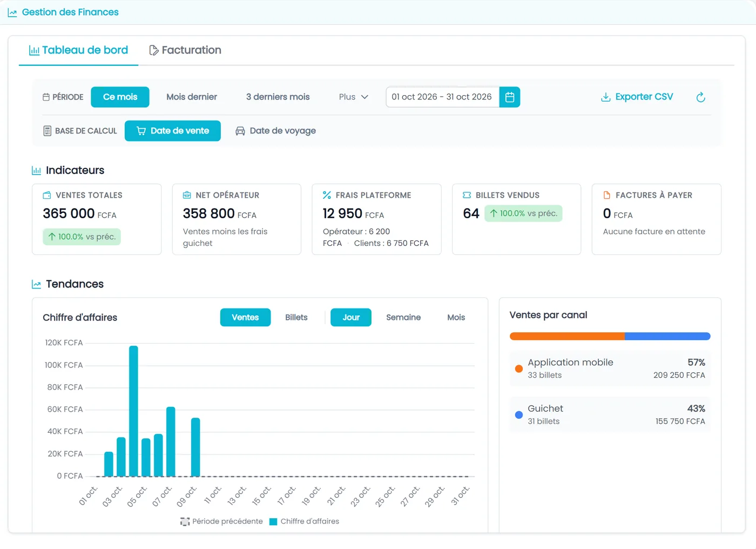Show Ventes in the revenue chart

(x=245, y=318)
